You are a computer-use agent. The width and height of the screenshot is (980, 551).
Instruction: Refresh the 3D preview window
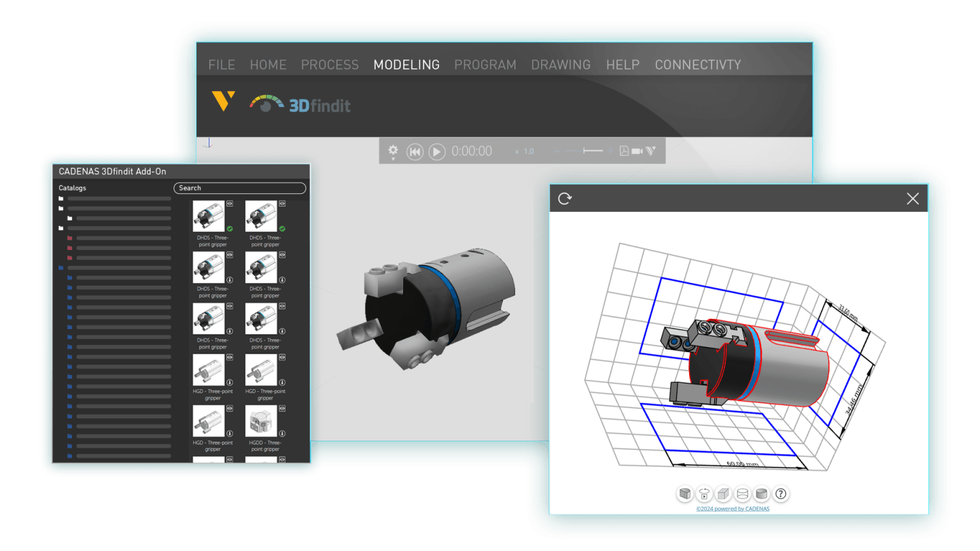pyautogui.click(x=565, y=198)
